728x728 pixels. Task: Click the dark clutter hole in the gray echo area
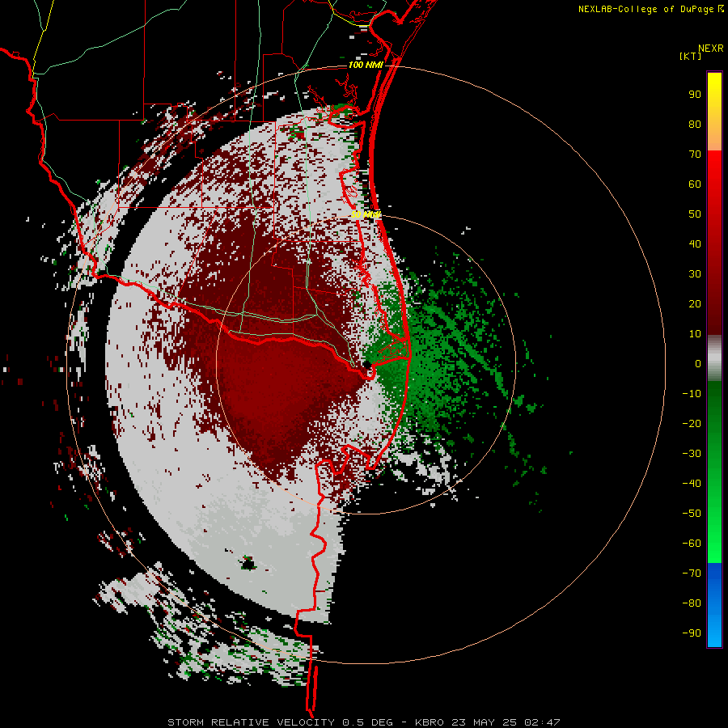click(248, 564)
